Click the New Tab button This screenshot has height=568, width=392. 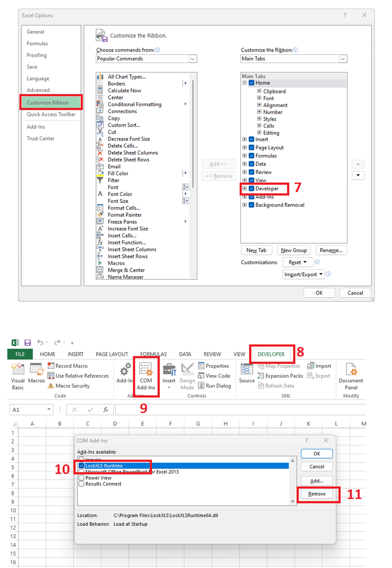[x=257, y=250]
